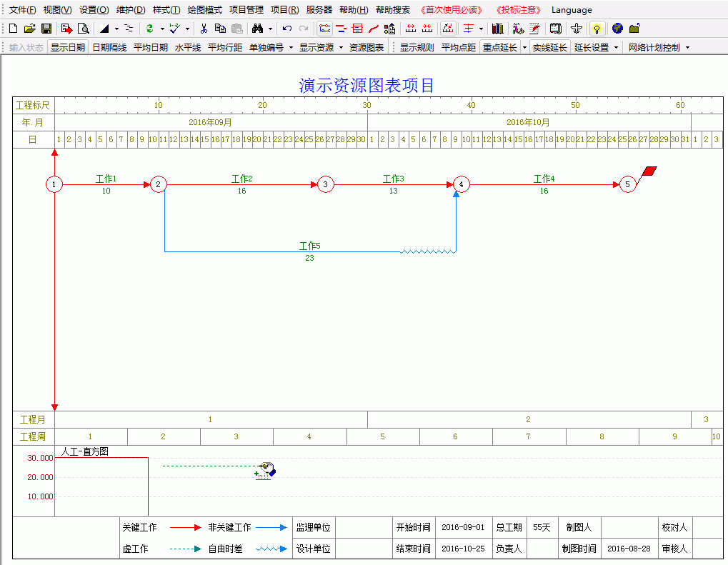Find with the binoculars icon
Viewport: 728px width, 565px height.
(x=258, y=29)
